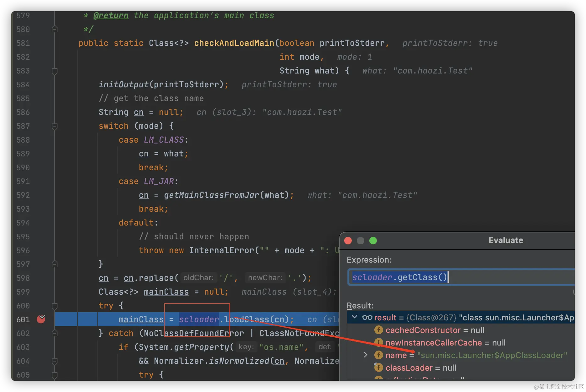Screen dimensions: 586x392
Task: Click the gray minimize button of Evaluate dialog
Action: 361,241
